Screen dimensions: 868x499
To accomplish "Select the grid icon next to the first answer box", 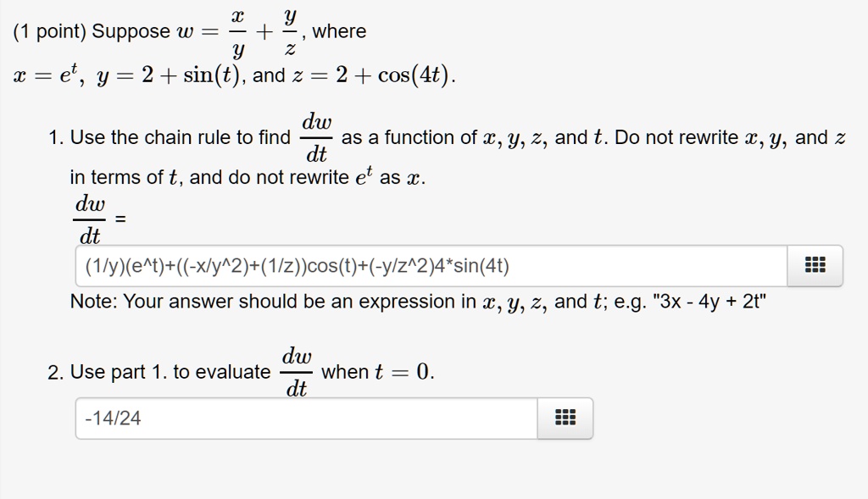I will pyautogui.click(x=815, y=265).
